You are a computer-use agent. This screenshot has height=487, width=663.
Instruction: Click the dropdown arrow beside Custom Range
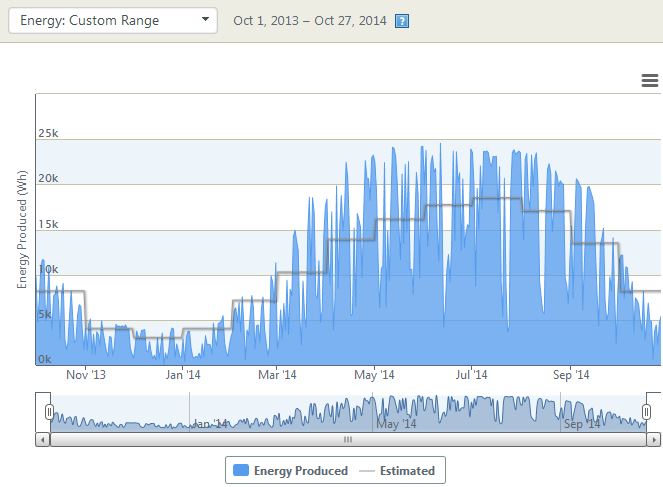(x=204, y=20)
